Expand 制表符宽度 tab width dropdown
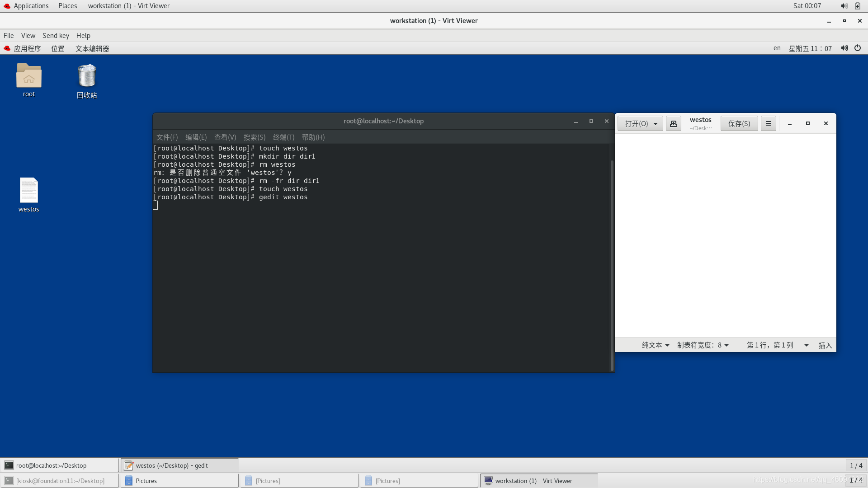Screen dimensions: 868x488 [x=703, y=345]
